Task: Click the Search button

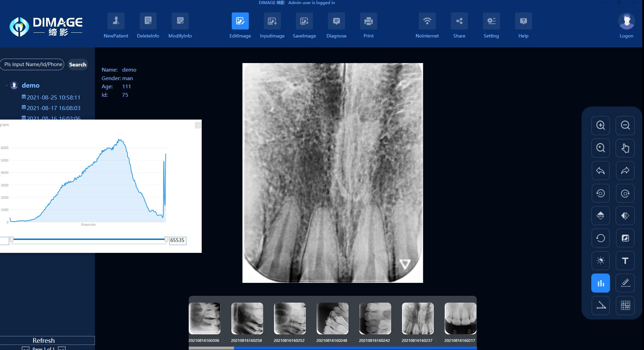Action: [x=77, y=64]
